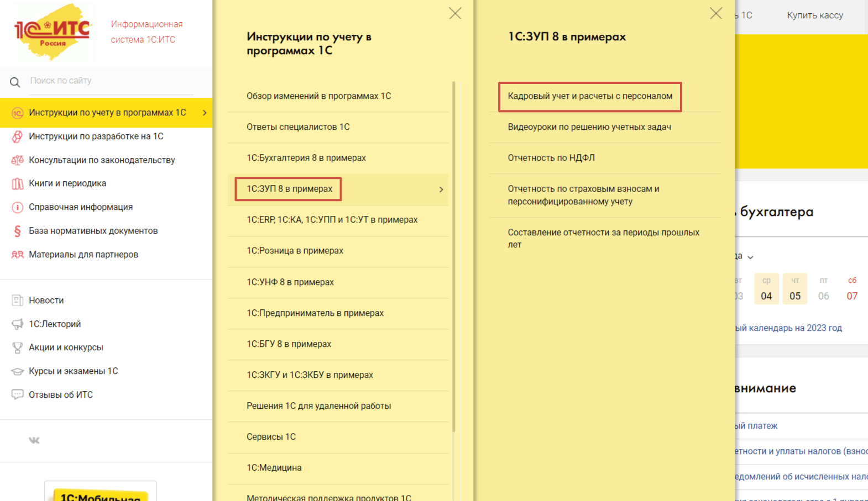Screen dimensions: 868x501
Task: Select Решения 1С для удаленной работы
Action: 338,406
